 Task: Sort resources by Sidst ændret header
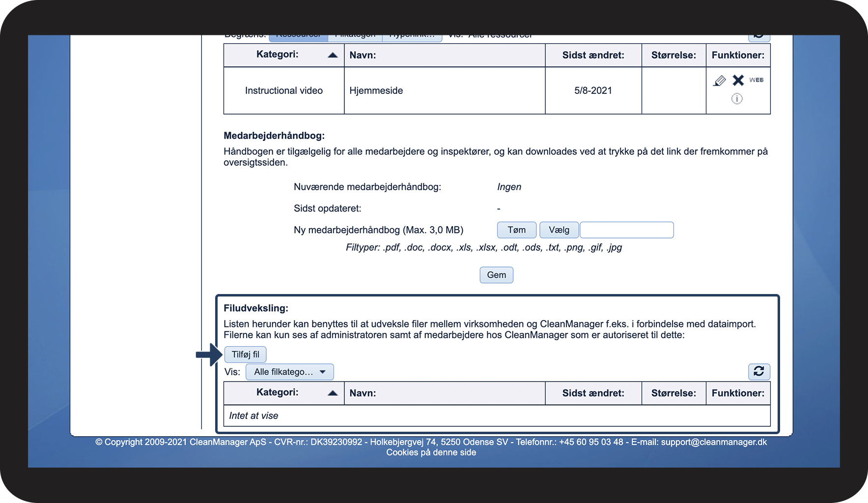593,55
